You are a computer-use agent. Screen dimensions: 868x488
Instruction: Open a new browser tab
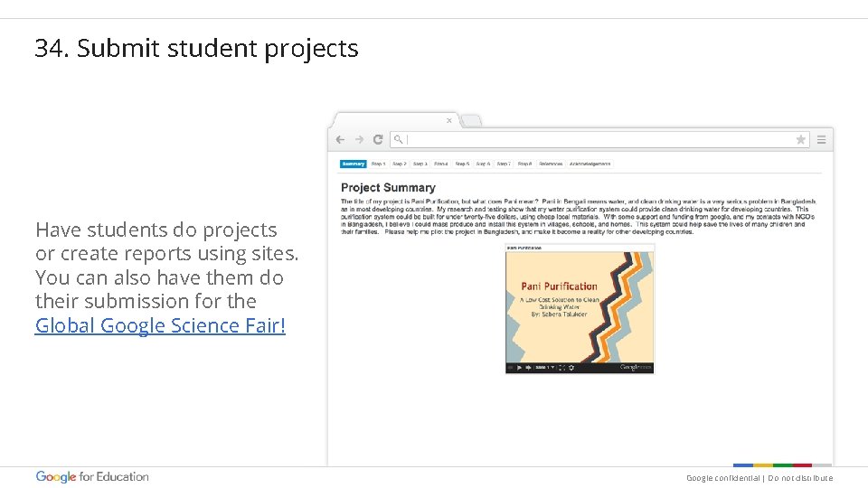[x=472, y=121]
